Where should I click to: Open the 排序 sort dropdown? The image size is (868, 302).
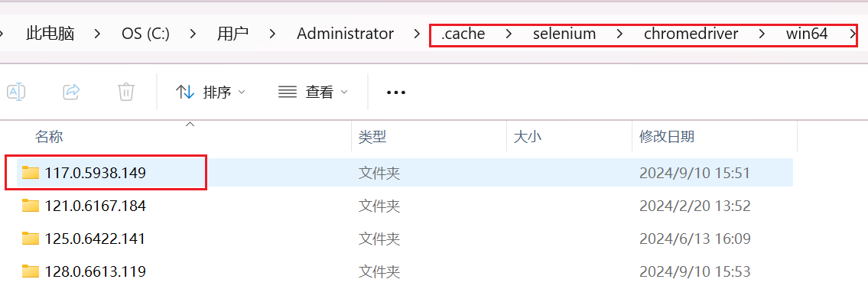coord(210,92)
